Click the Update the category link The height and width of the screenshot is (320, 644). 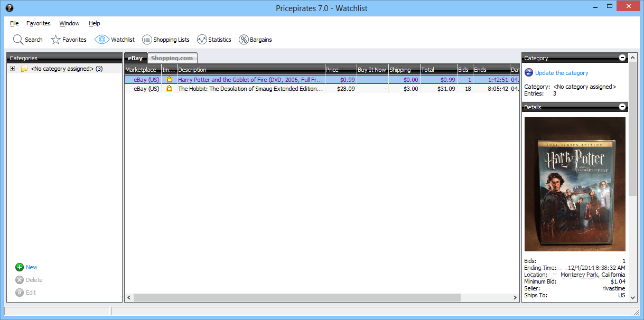[x=562, y=73]
